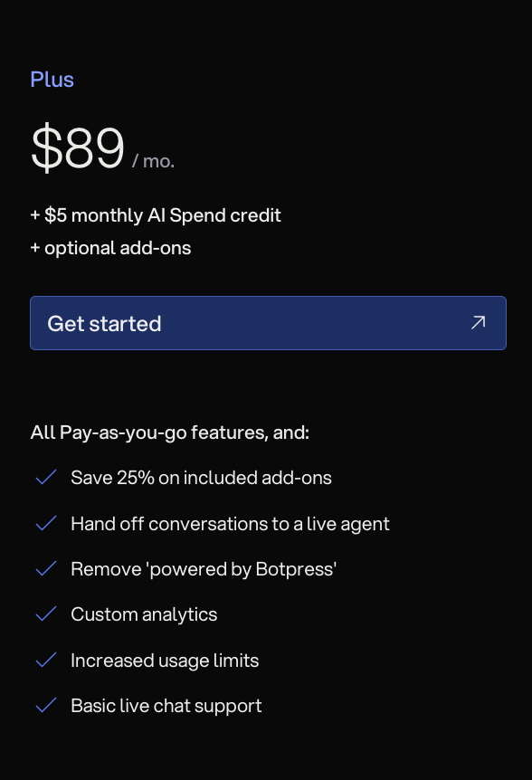Screen dimensions: 532x780
Task: Click 'Remove powered by Botpress' feature text
Action: [204, 569]
